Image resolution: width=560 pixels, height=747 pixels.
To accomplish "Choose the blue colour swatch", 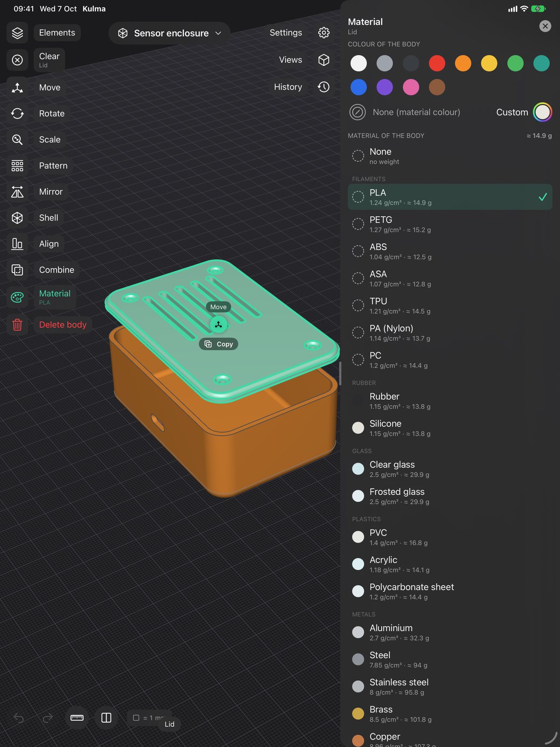I will pyautogui.click(x=358, y=87).
